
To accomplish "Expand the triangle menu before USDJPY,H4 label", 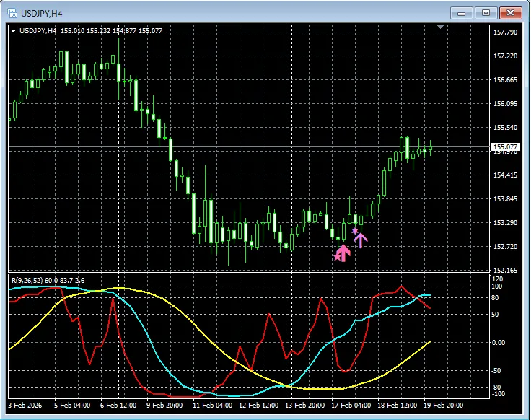I will (13, 31).
